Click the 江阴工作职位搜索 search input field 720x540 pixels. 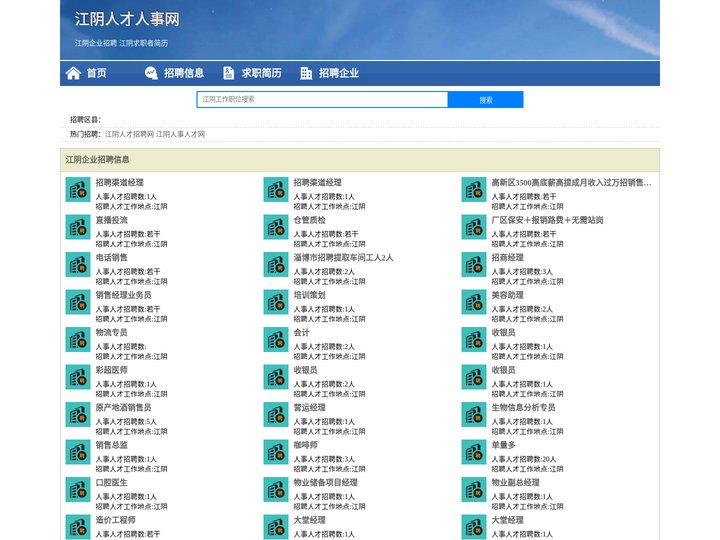[x=322, y=99]
